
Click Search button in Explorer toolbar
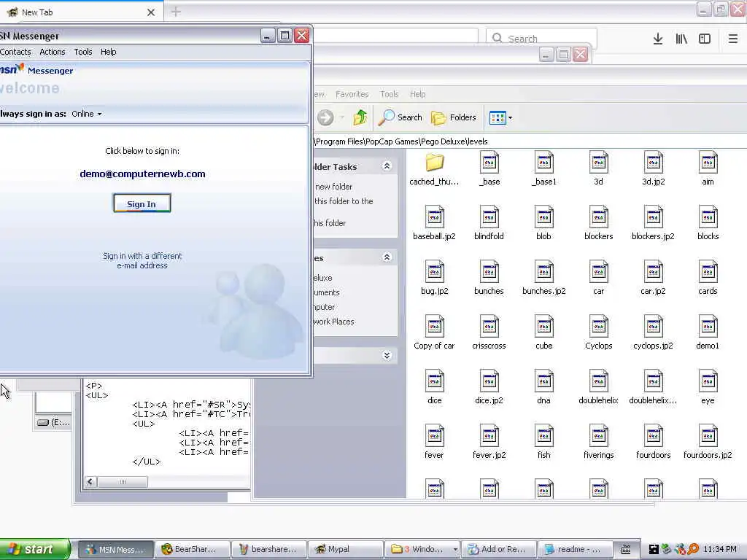[400, 117]
